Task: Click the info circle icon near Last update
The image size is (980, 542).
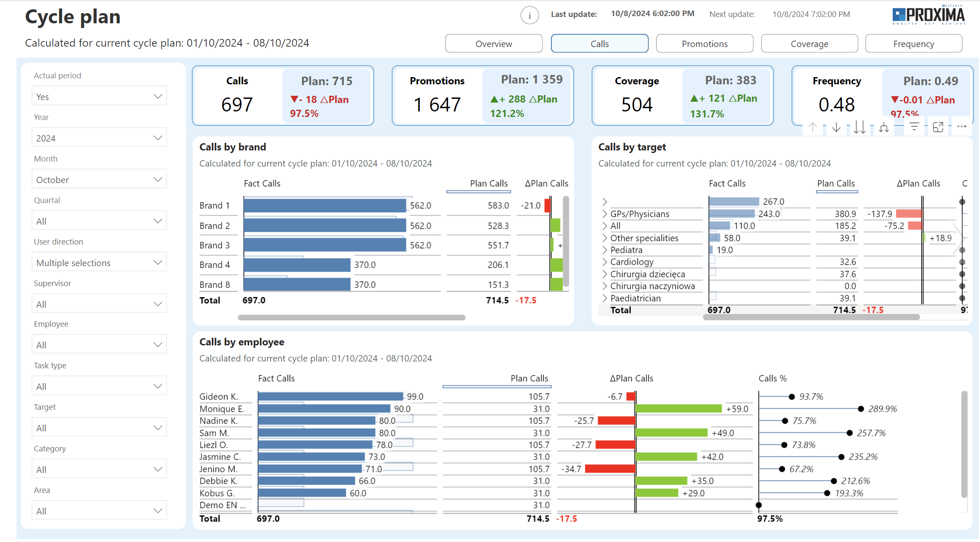Action: 529,15
